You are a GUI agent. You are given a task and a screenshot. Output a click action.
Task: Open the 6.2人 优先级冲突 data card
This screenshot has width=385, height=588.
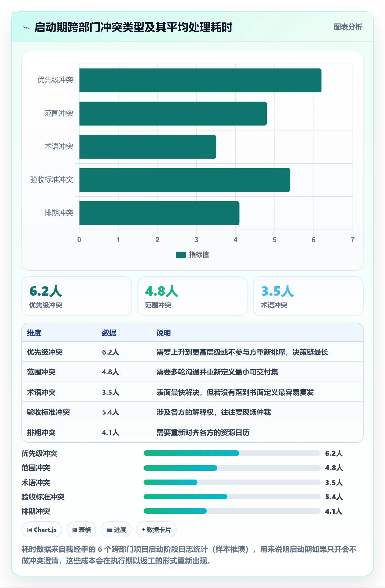click(x=77, y=296)
